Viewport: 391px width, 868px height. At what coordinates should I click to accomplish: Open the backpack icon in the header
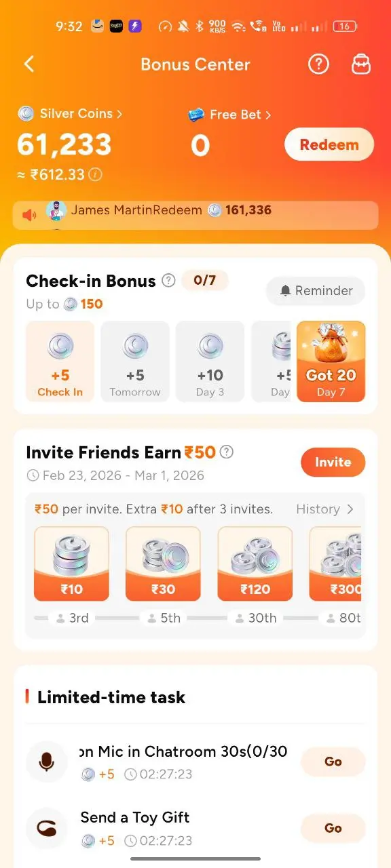(360, 64)
